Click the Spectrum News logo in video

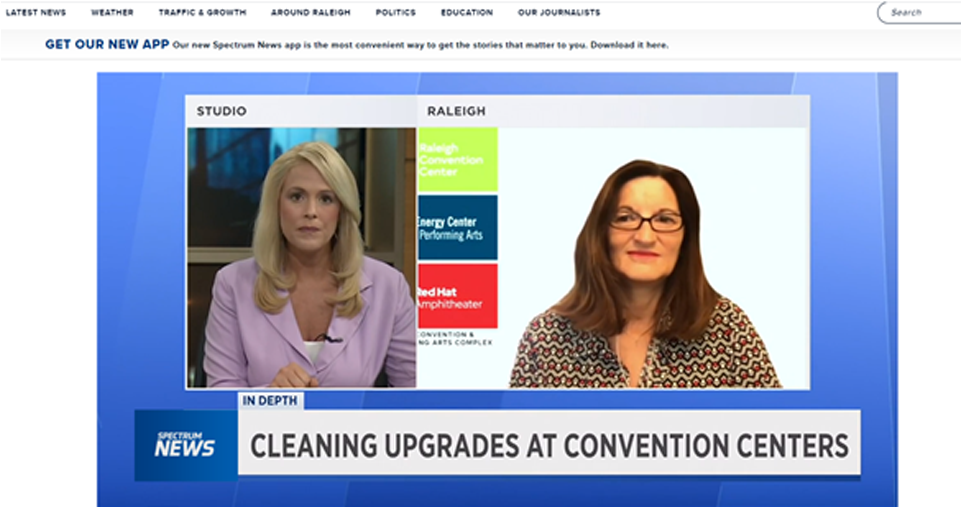(185, 445)
